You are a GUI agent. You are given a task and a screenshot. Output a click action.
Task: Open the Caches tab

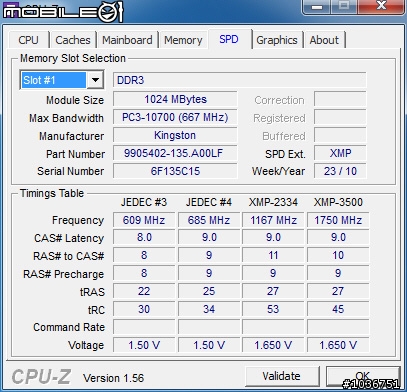point(73,40)
